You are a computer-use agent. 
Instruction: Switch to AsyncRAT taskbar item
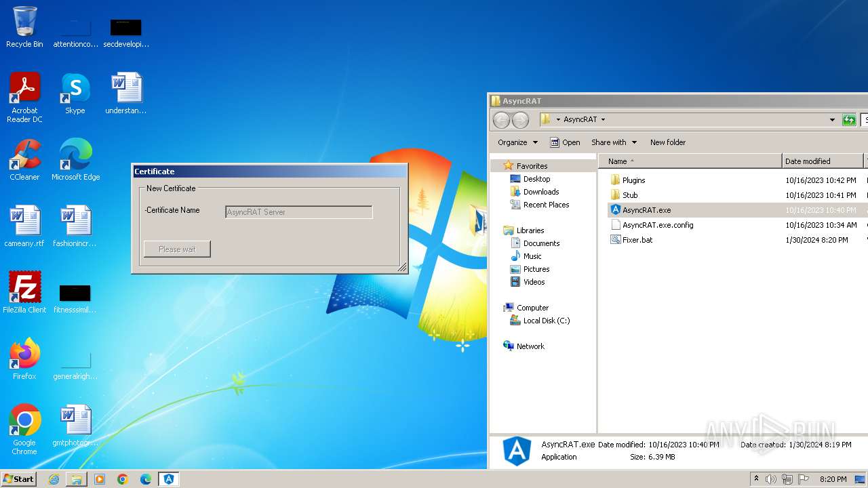pos(169,479)
